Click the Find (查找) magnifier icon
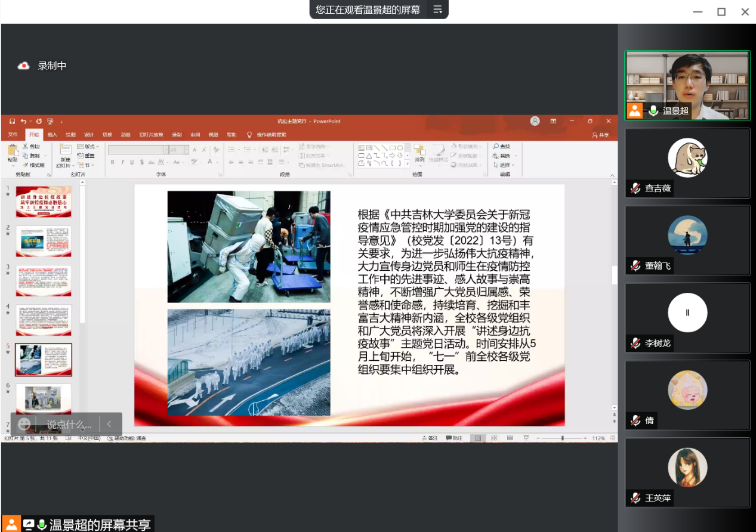This screenshot has height=532, width=756. [496, 147]
